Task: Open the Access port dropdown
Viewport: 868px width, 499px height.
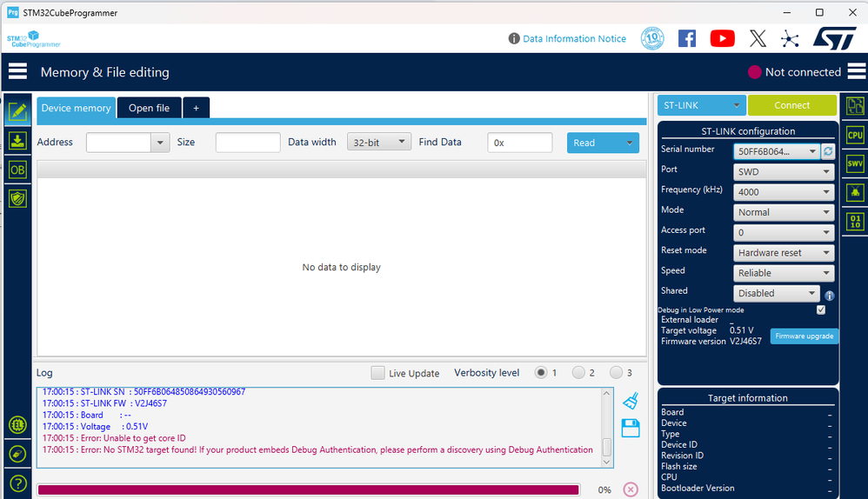Action: 784,232
